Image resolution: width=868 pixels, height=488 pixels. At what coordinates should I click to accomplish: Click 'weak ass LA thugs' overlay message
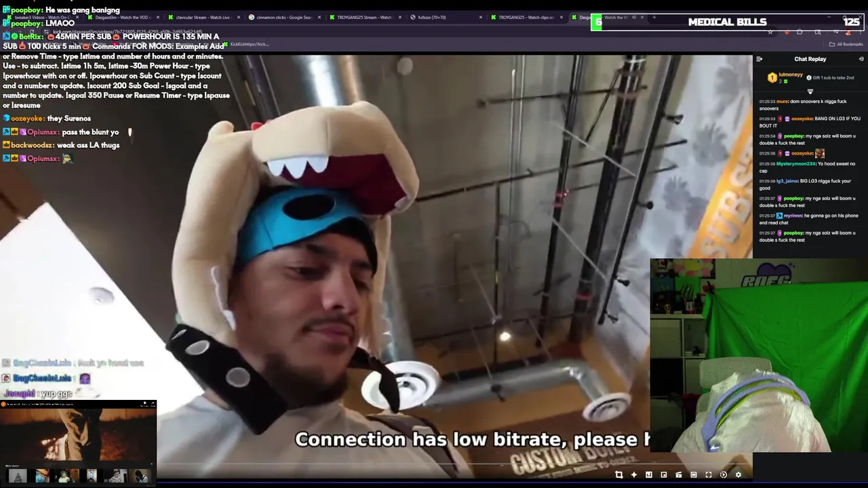tap(88, 145)
